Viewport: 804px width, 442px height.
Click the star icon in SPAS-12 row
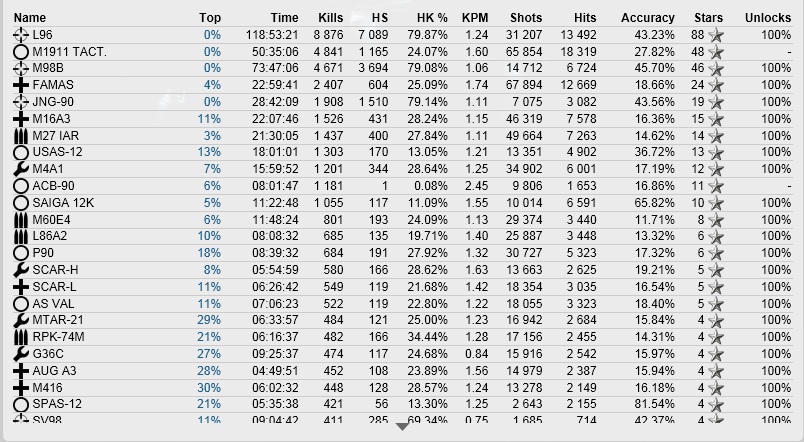click(716, 405)
